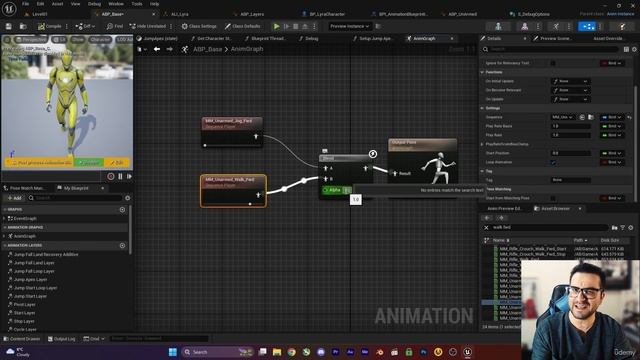Open My Blueprint settings gear
640x360 pixels.
click(127, 198)
